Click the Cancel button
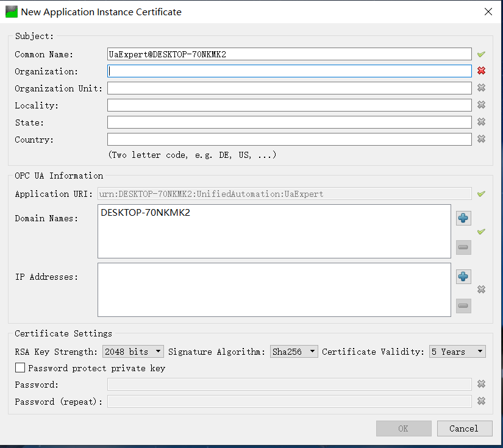The height and width of the screenshot is (448, 503). [x=465, y=428]
